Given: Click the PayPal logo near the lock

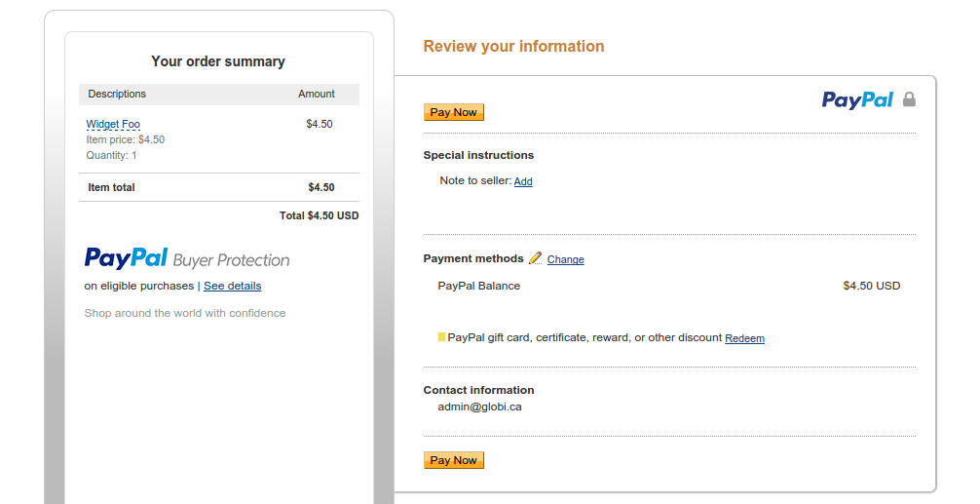Looking at the screenshot, I should pyautogui.click(x=857, y=100).
